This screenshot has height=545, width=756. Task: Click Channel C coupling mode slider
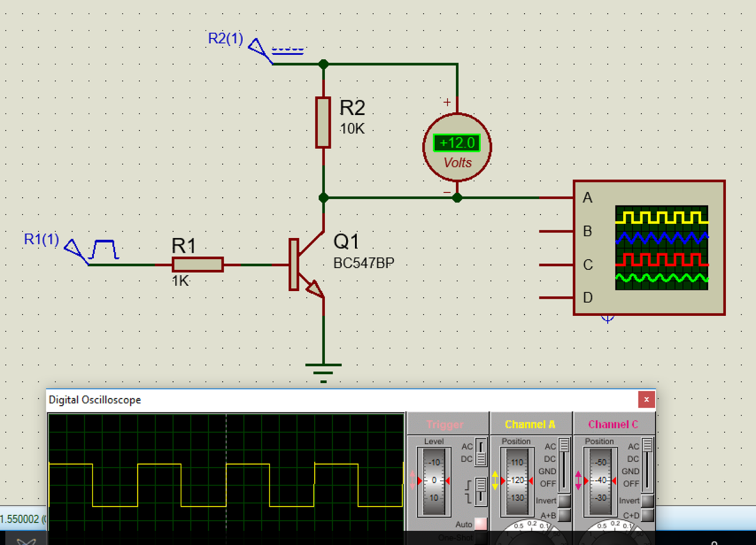click(648, 465)
